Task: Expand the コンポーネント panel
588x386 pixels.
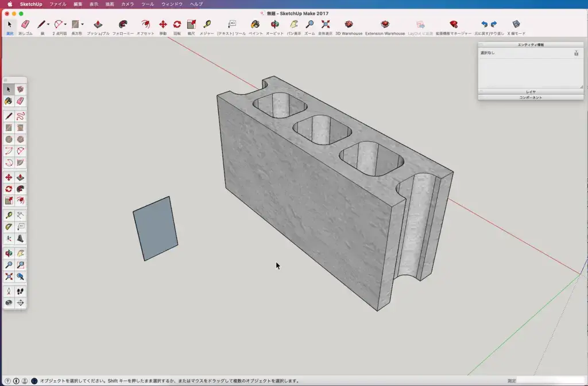Action: pos(531,98)
